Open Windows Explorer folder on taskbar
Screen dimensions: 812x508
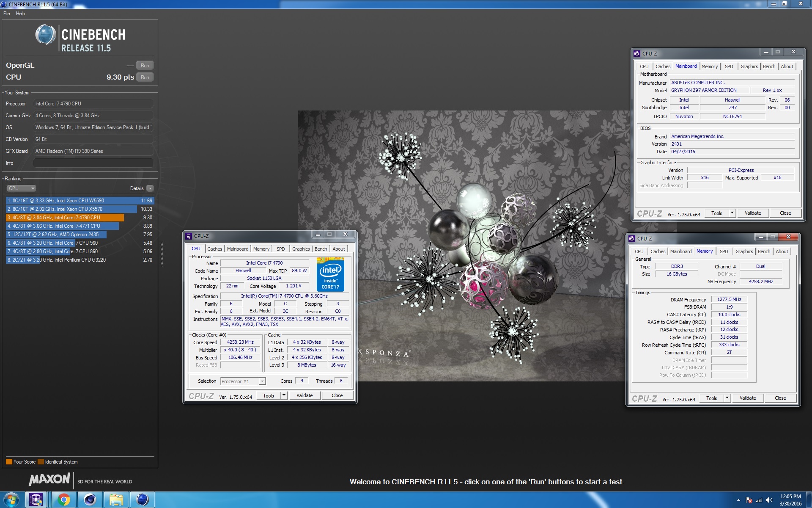click(116, 500)
